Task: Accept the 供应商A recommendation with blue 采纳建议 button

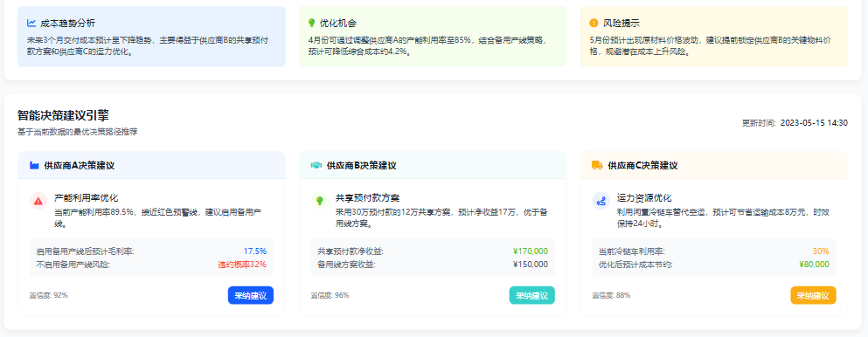Action: [251, 296]
